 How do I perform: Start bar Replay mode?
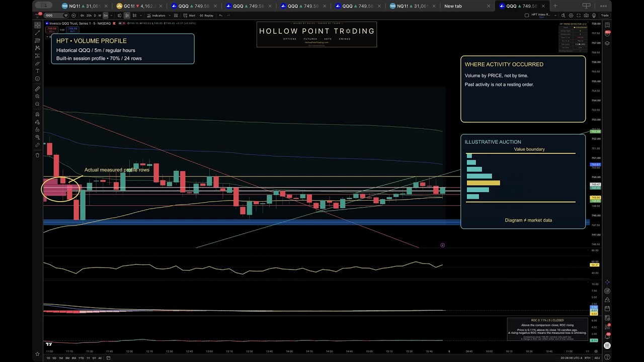pos(206,16)
